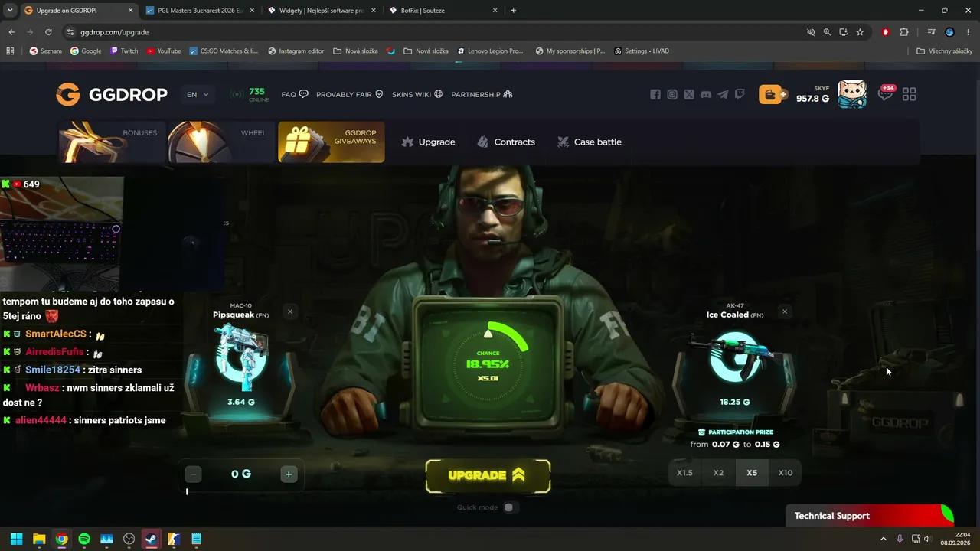Select the X5 multiplier
The width and height of the screenshot is (980, 551).
coord(752,473)
